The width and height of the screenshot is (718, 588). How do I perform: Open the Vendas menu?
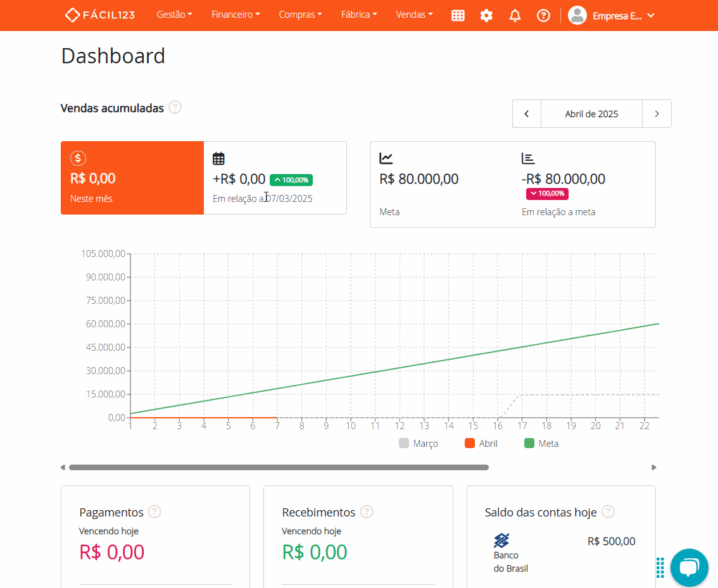[x=414, y=15]
